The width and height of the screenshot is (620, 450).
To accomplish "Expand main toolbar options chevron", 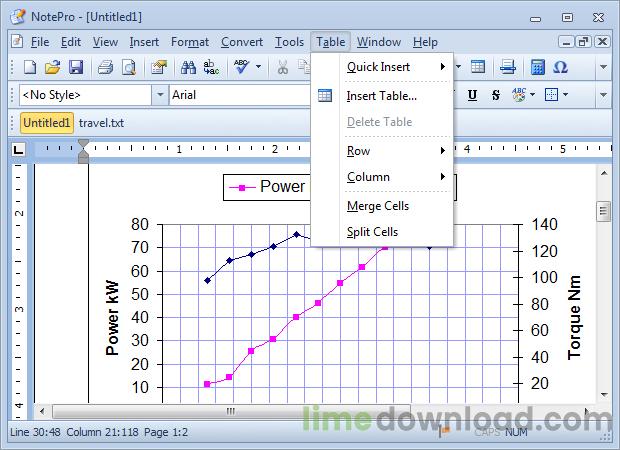I will pos(603,67).
